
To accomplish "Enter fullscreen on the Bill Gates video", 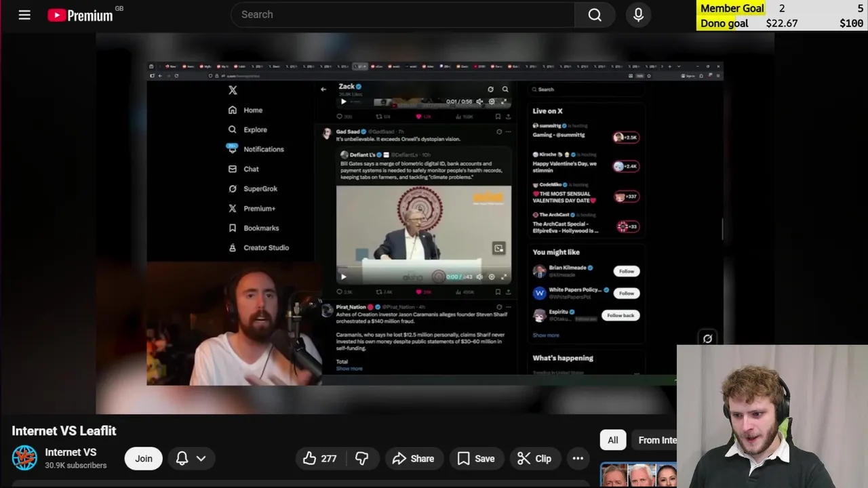I will (x=503, y=277).
